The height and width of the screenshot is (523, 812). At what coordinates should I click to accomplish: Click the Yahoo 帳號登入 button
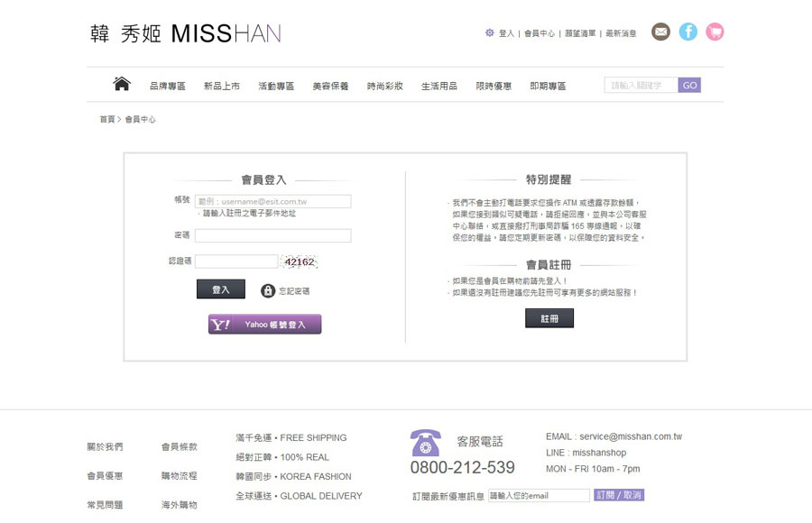[264, 324]
